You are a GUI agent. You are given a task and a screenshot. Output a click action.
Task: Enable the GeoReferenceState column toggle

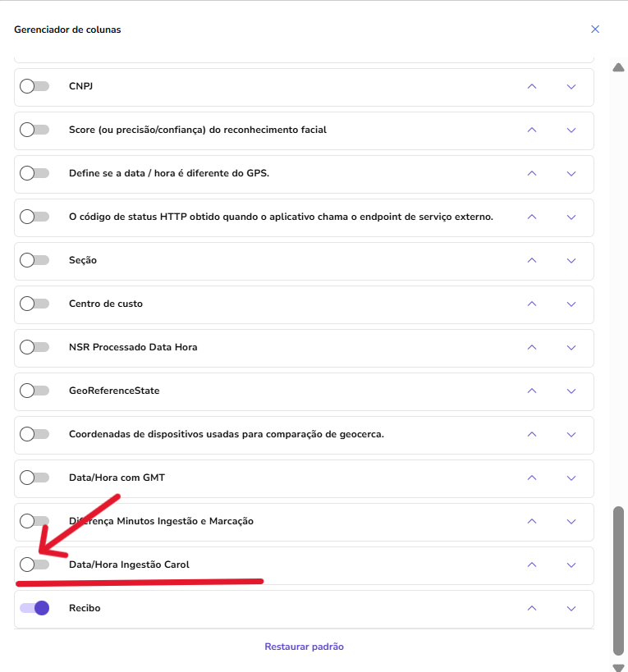coord(34,391)
